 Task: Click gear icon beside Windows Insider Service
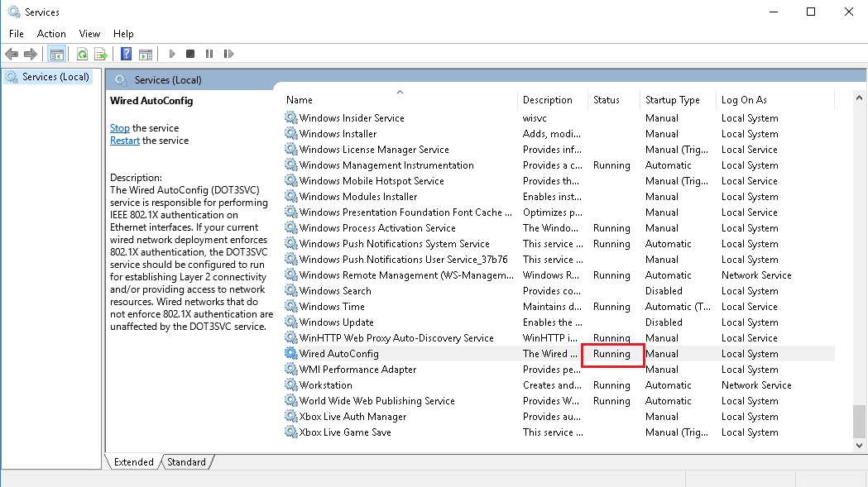coord(291,117)
